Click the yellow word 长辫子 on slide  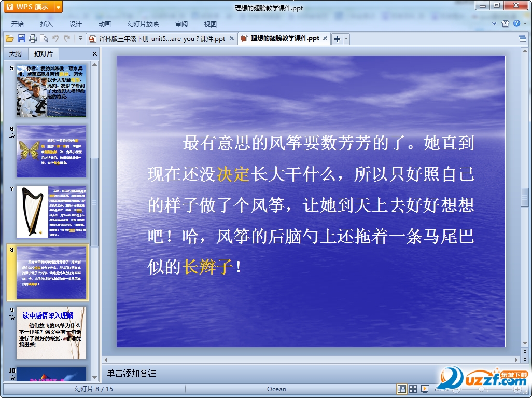coord(207,267)
